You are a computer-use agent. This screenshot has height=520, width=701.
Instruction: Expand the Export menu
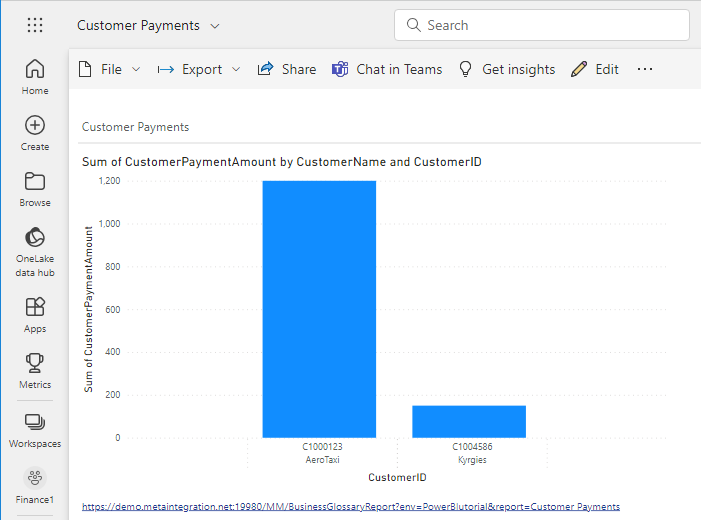click(x=200, y=69)
